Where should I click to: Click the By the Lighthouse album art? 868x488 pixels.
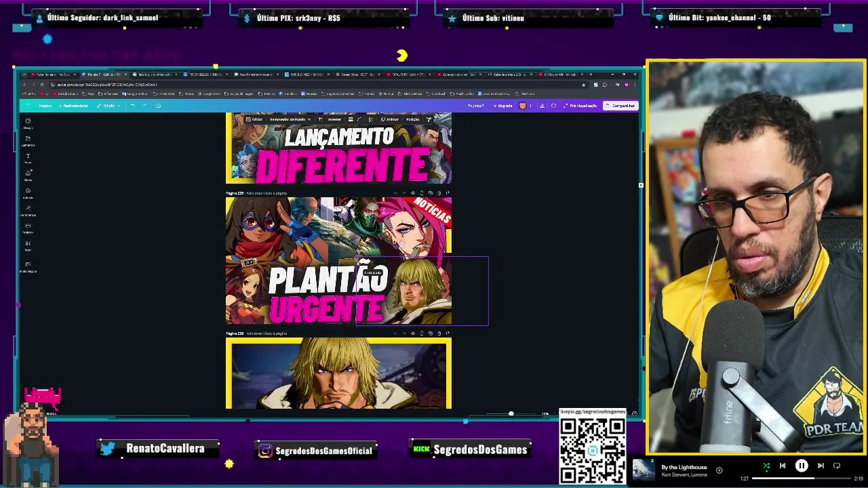click(644, 470)
